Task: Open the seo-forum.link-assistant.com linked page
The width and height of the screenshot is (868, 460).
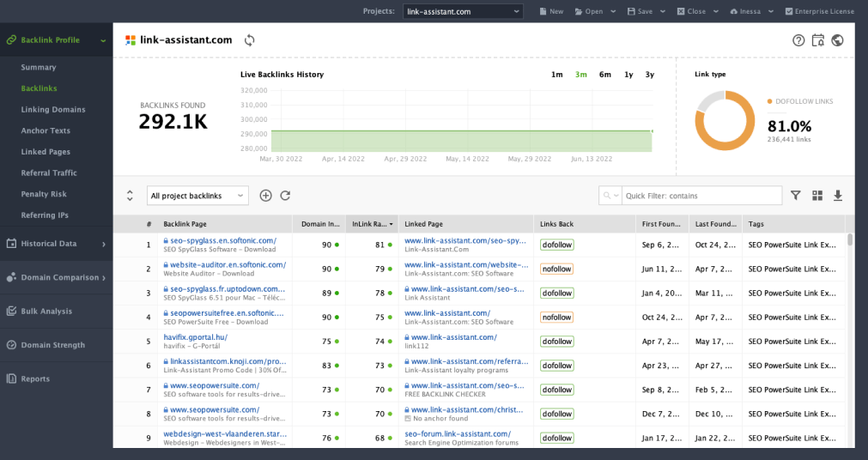Action: tap(458, 434)
